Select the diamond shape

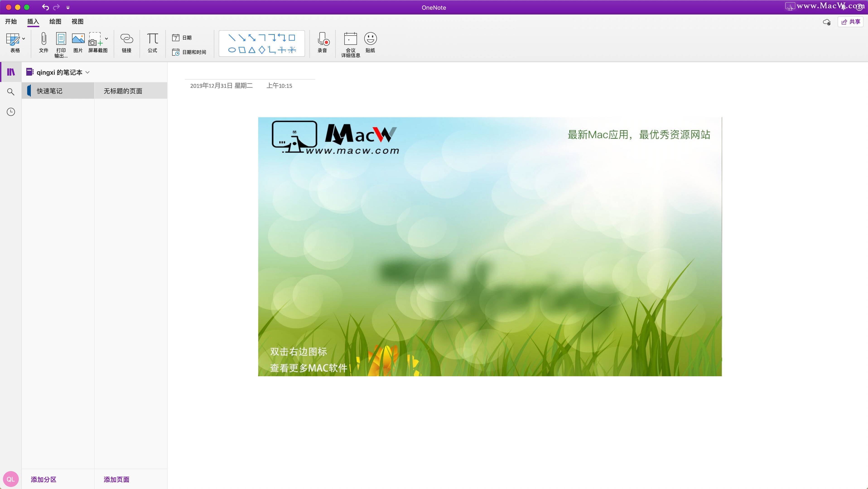(262, 50)
